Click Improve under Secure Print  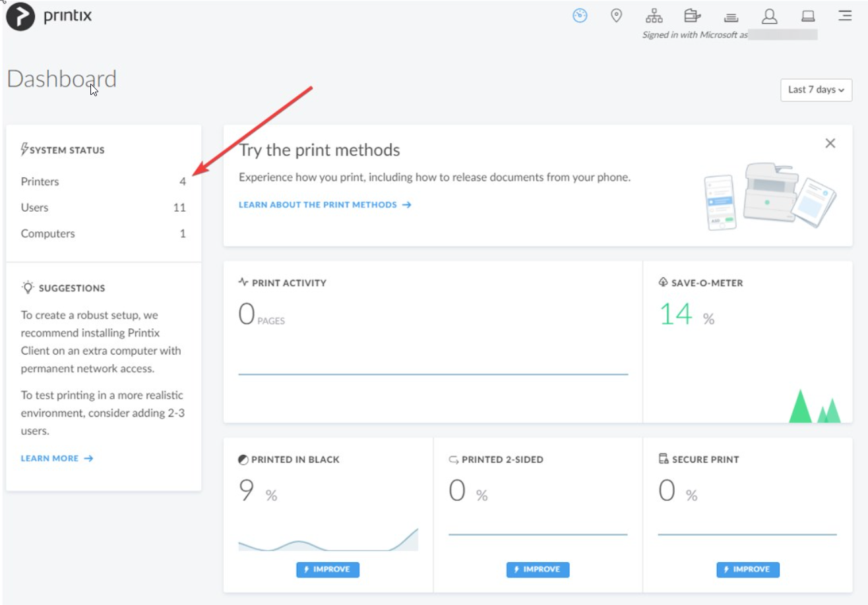pos(748,569)
